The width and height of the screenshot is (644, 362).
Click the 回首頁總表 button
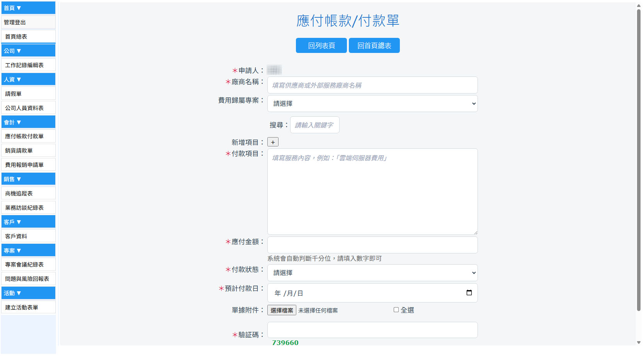(x=374, y=46)
